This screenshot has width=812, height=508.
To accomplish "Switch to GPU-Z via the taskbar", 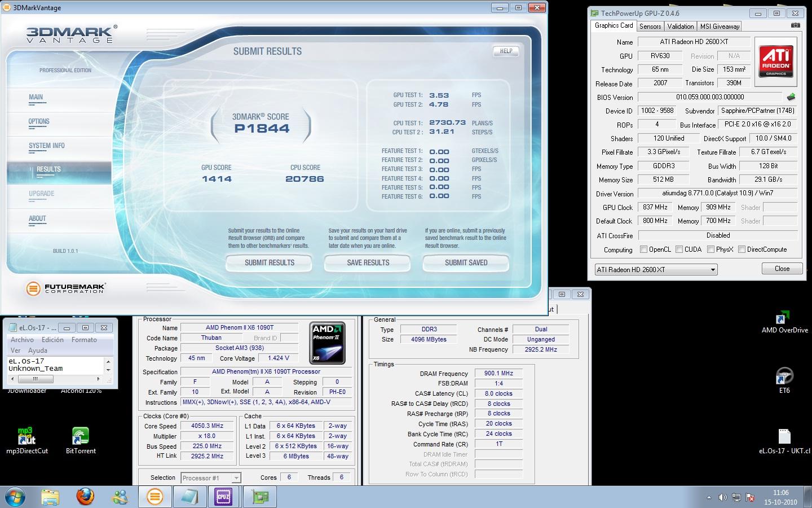I will click(x=260, y=497).
